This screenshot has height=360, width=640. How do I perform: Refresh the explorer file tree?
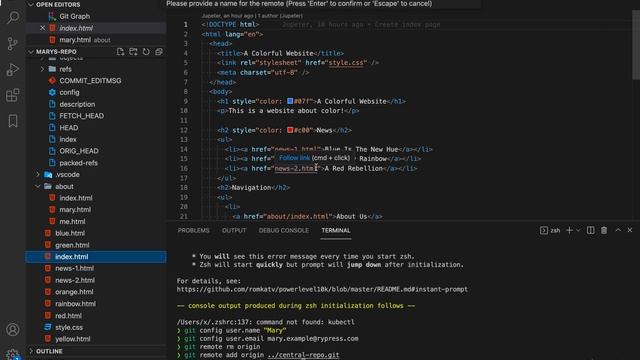(146, 52)
